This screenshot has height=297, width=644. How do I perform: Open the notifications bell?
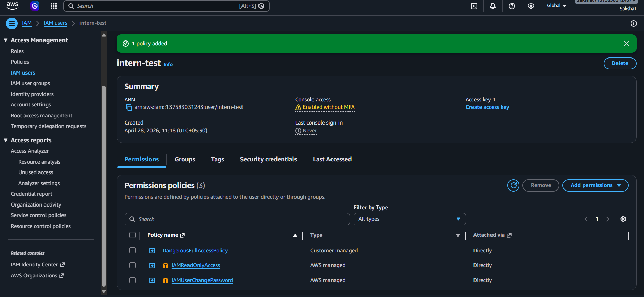click(x=493, y=6)
